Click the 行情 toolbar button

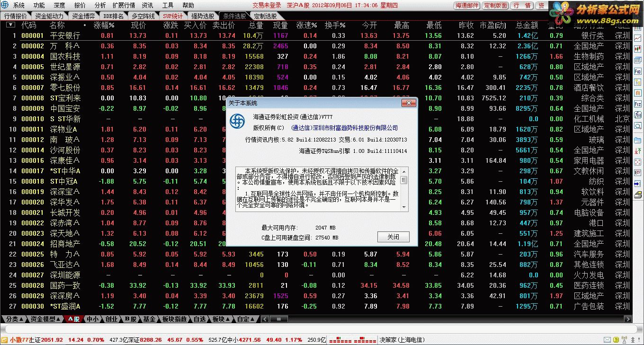coord(522,6)
